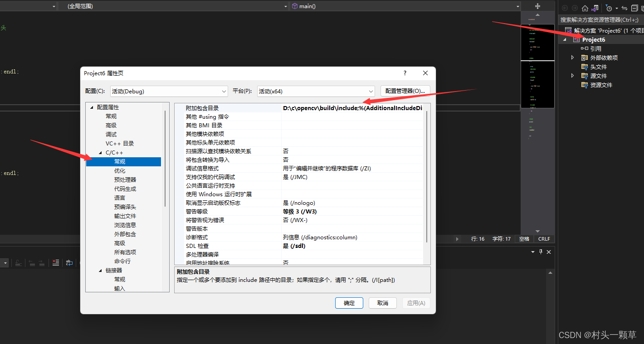This screenshot has width=644, height=344.
Task: Select 预处理器 under C/C++
Action: click(125, 180)
